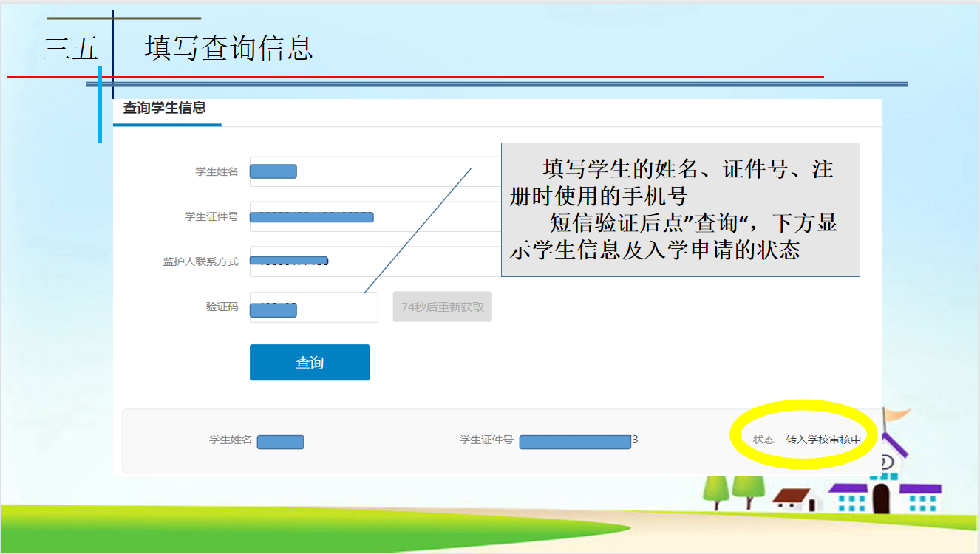
Task: Click the 验证码 form label
Action: pyautogui.click(x=222, y=307)
